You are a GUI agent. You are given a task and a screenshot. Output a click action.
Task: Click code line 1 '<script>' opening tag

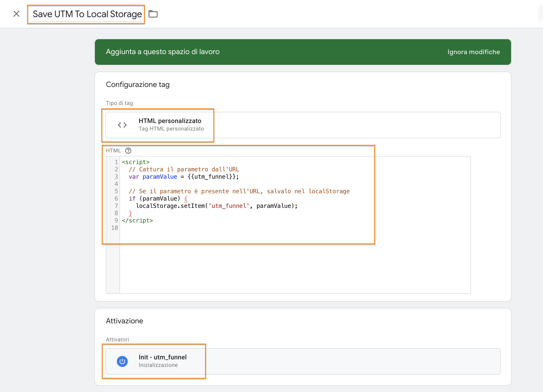tap(136, 162)
